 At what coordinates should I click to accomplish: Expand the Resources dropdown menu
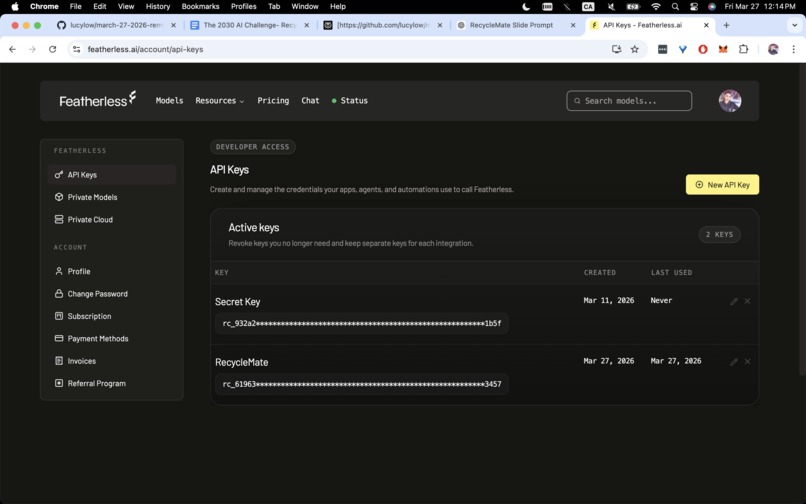point(219,101)
